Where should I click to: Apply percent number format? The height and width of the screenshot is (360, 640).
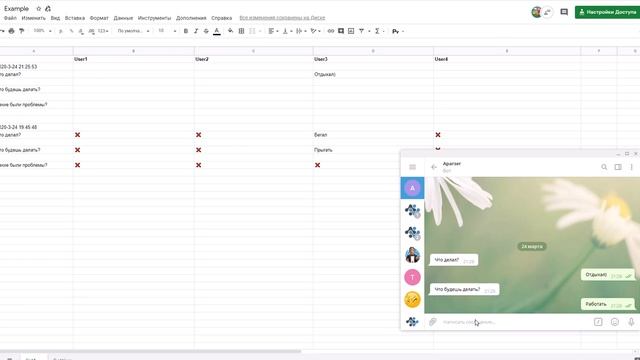(71, 31)
